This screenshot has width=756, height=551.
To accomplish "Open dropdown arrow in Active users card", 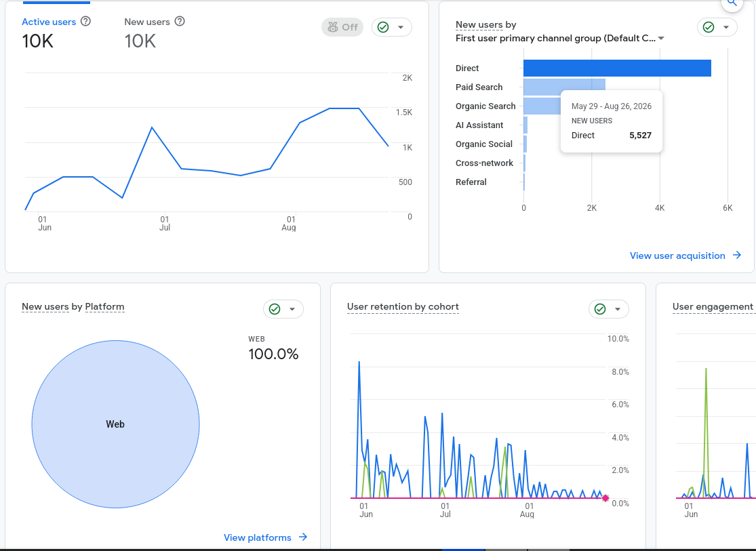I will 401,28.
